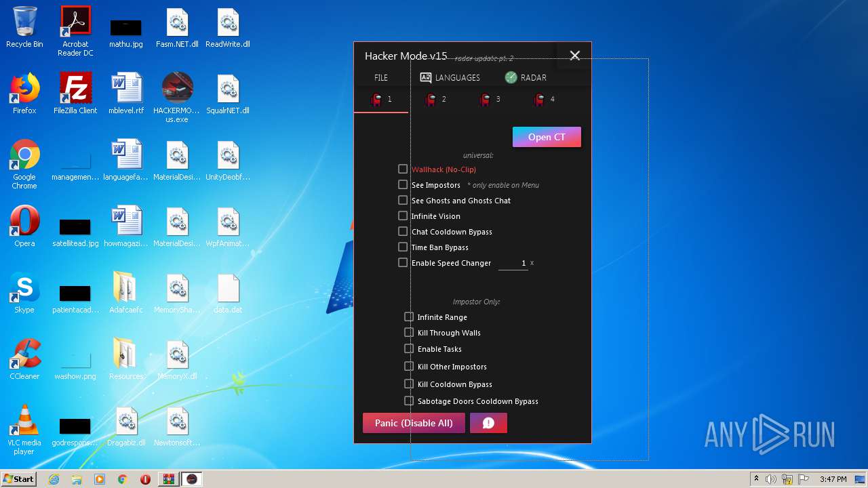Select the Resources folder icon
Screen dimensions: 868x488
(x=126, y=359)
